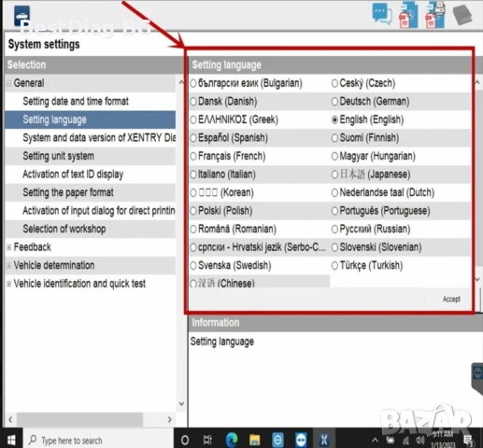Click the Windows search box
The width and height of the screenshot is (483, 448).
point(98,441)
